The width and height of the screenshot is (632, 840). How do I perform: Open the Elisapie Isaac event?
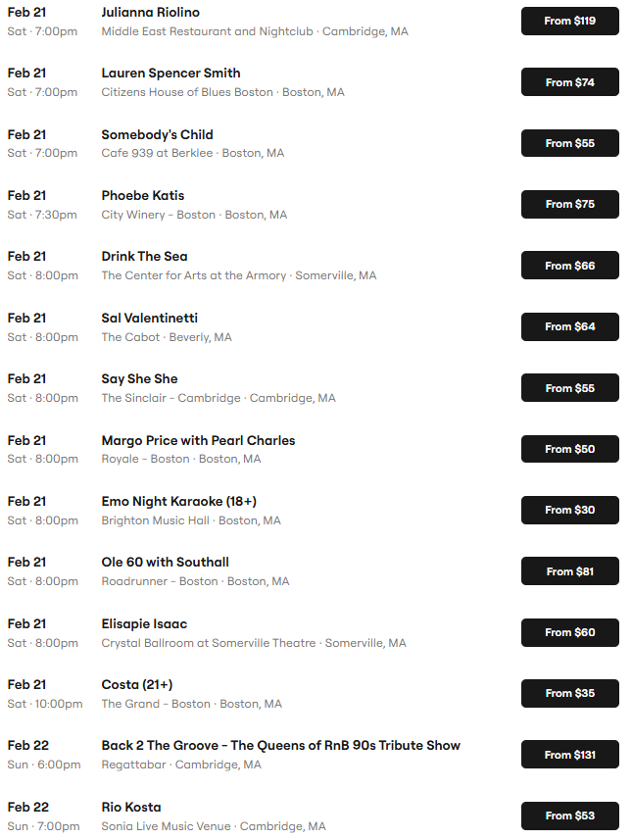tap(144, 623)
